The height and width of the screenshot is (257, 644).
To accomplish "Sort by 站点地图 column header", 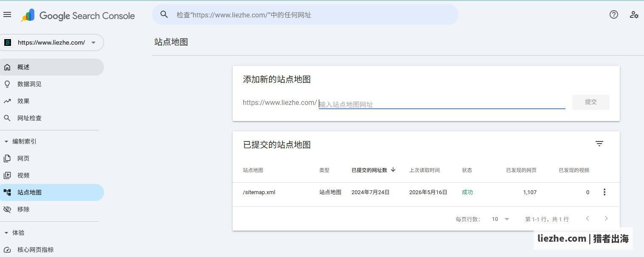I will 253,170.
